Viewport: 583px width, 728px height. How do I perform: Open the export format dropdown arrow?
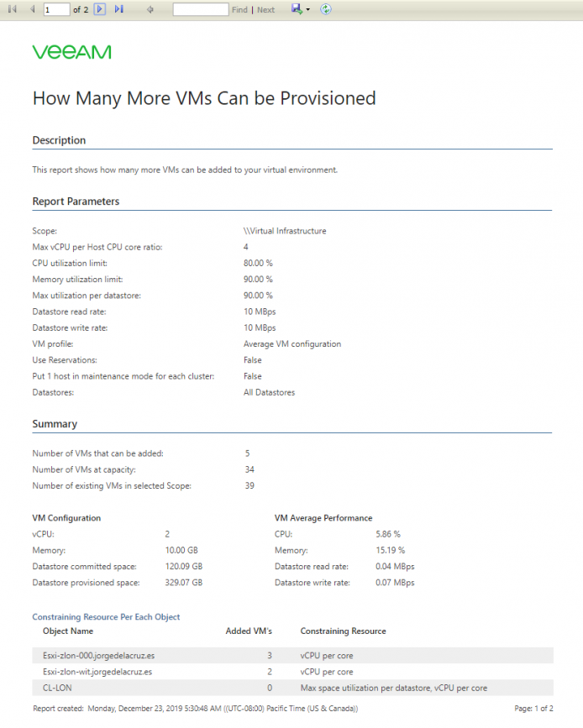(308, 10)
